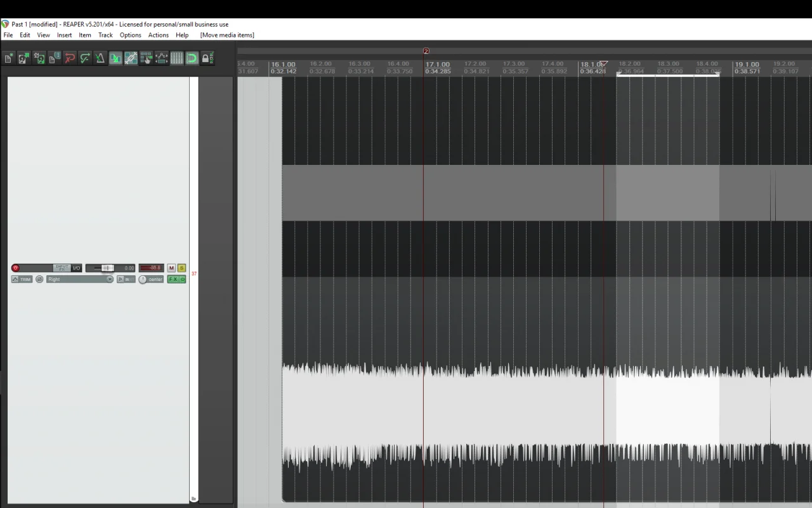
Task: Click the New Project toolbar icon
Action: (x=9, y=58)
